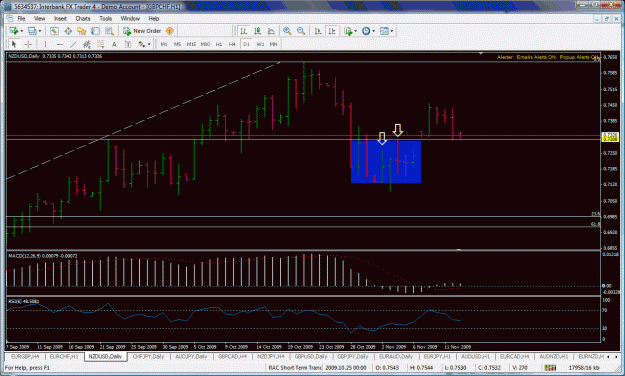
Task: Select the Equidistant Channel tool
Action: point(86,44)
